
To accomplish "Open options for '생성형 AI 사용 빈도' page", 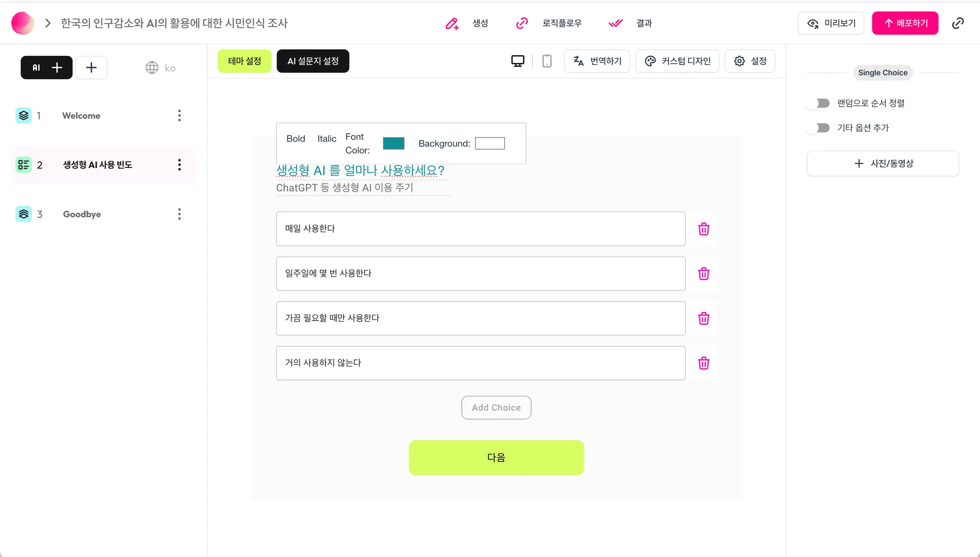I will (179, 165).
